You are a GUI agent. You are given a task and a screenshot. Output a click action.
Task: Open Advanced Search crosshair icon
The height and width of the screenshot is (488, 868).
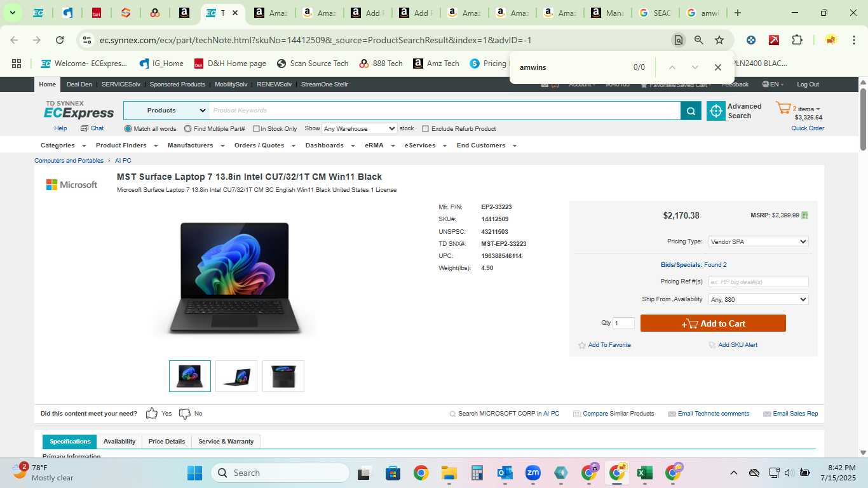pos(716,111)
